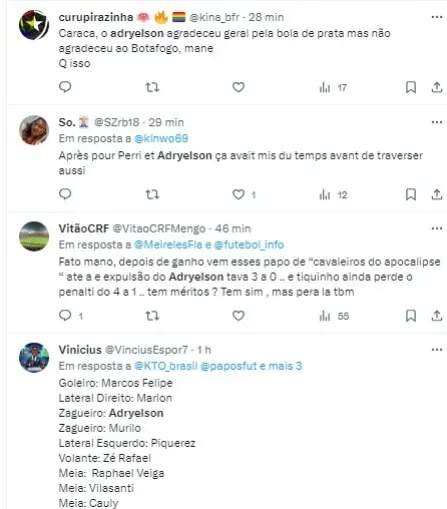Open the @klnwo69 mention link

pyautogui.click(x=161, y=138)
